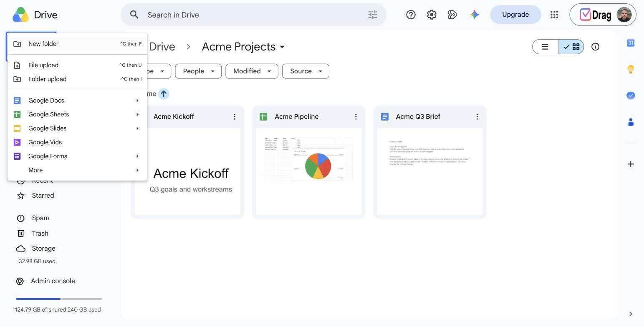This screenshot has height=327, width=644.
Task: Choose File upload from menu
Action: point(77,65)
